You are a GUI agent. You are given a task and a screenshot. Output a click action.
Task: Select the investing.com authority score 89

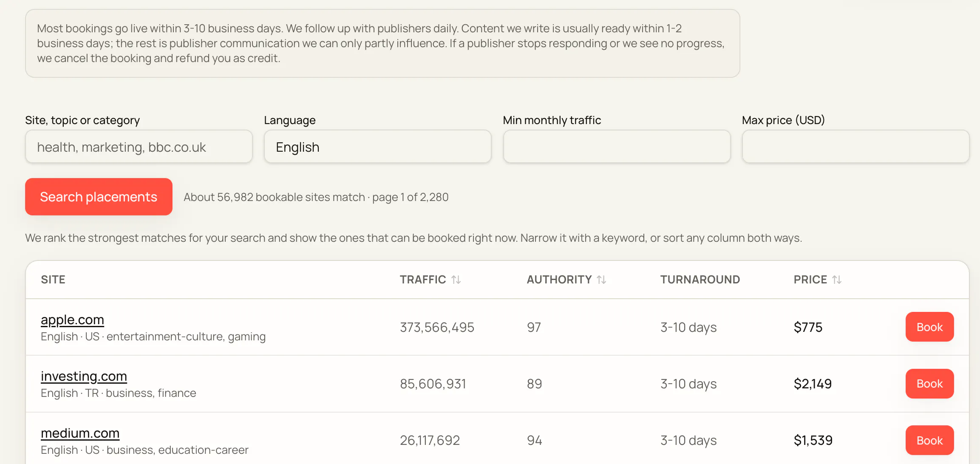click(x=534, y=384)
